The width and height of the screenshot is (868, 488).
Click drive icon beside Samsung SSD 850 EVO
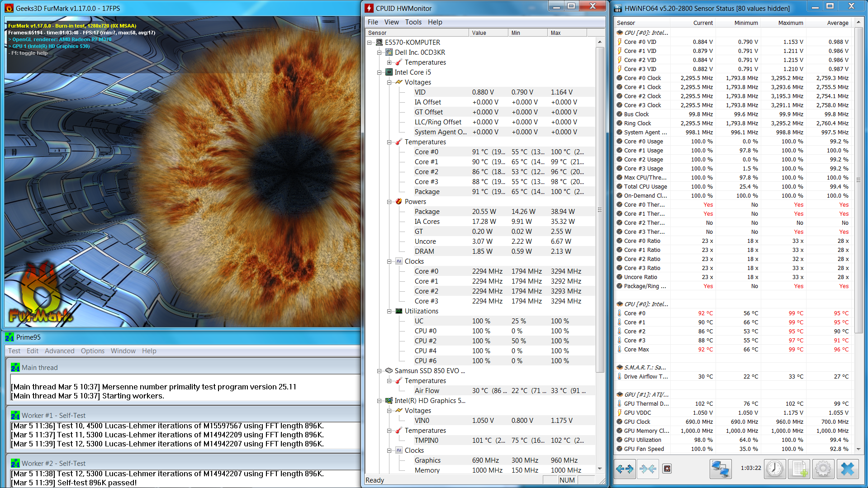point(389,371)
